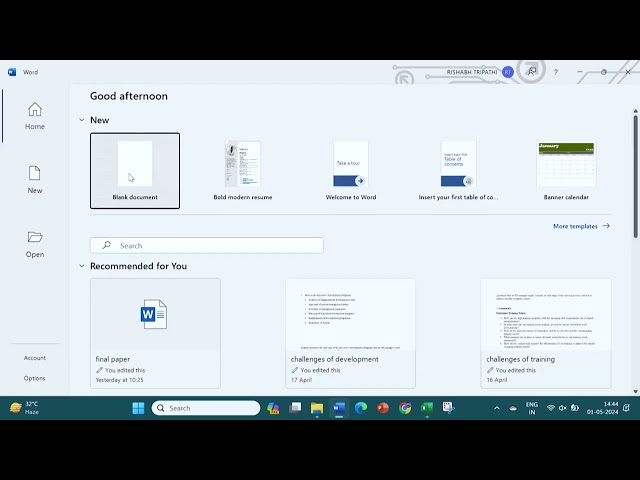The image size is (640, 480).
Task: Open Options in sidebar
Action: click(34, 378)
